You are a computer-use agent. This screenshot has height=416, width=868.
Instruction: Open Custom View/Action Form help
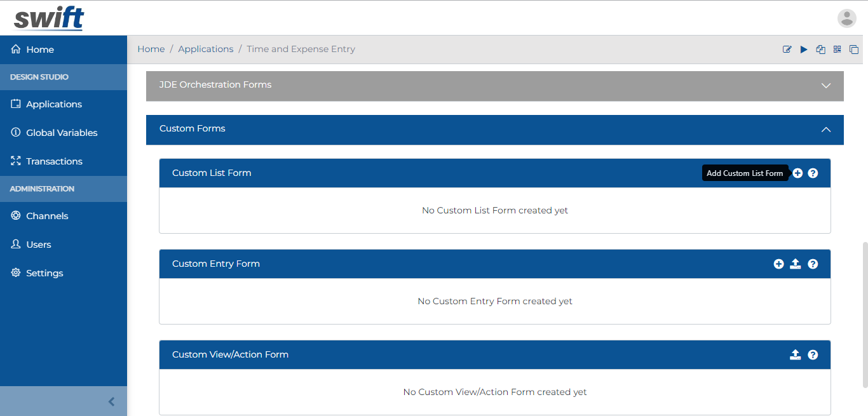813,354
